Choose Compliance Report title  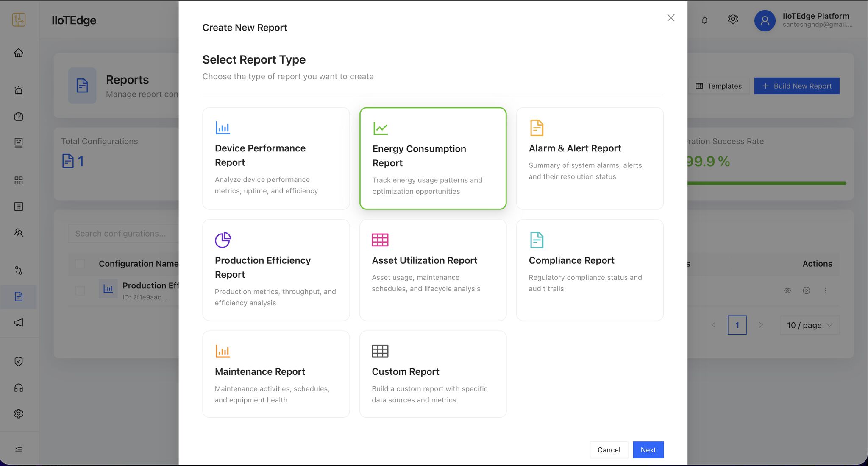coord(571,260)
